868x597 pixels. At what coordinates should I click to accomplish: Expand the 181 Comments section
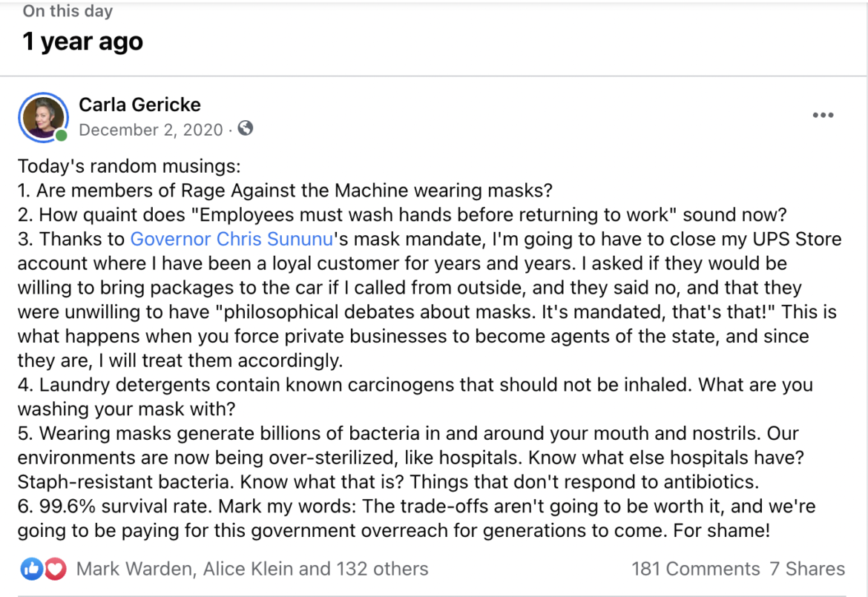click(695, 569)
